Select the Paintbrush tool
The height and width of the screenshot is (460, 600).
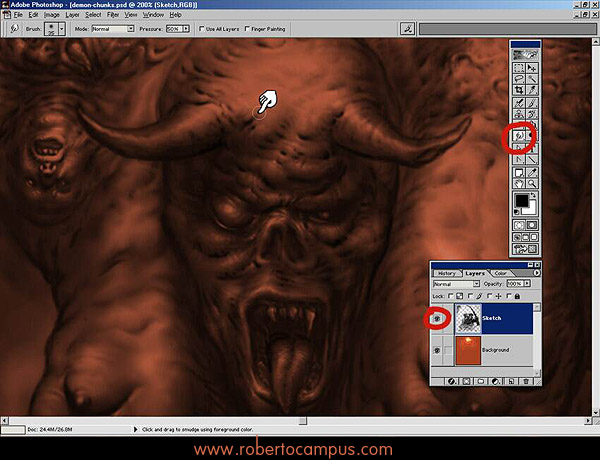(x=532, y=103)
